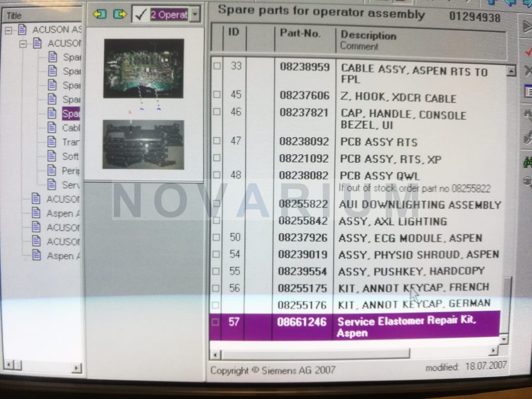Tick checkbox for part 08238959
532x399 pixels.
click(217, 66)
